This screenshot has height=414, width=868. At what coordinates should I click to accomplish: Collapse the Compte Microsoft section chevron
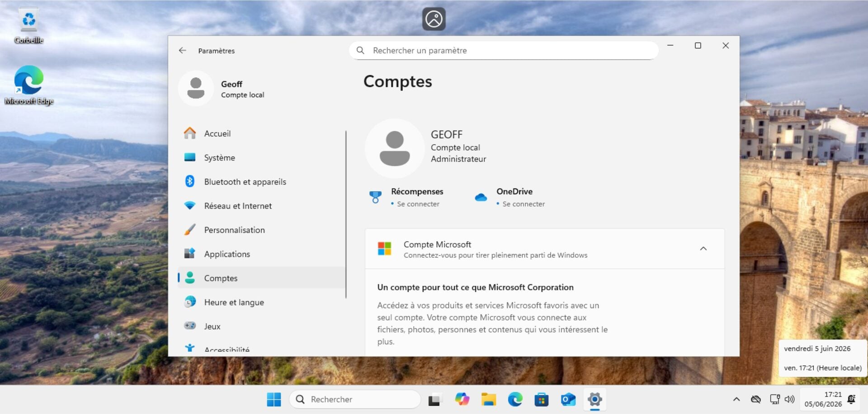[x=703, y=249]
